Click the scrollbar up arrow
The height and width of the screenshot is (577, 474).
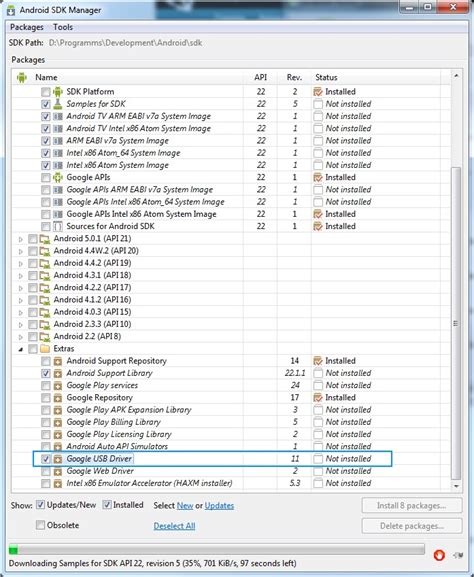456,76
